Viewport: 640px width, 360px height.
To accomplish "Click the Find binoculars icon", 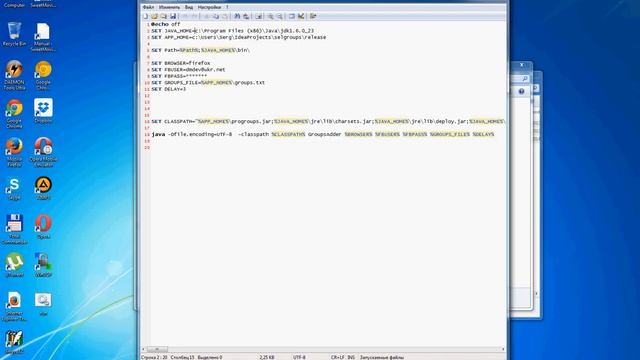I will tap(237, 16).
